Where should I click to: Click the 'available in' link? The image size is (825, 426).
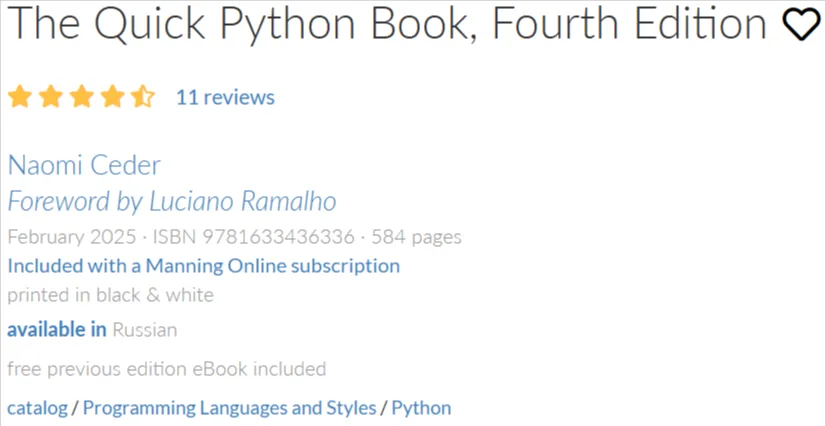[x=57, y=330]
